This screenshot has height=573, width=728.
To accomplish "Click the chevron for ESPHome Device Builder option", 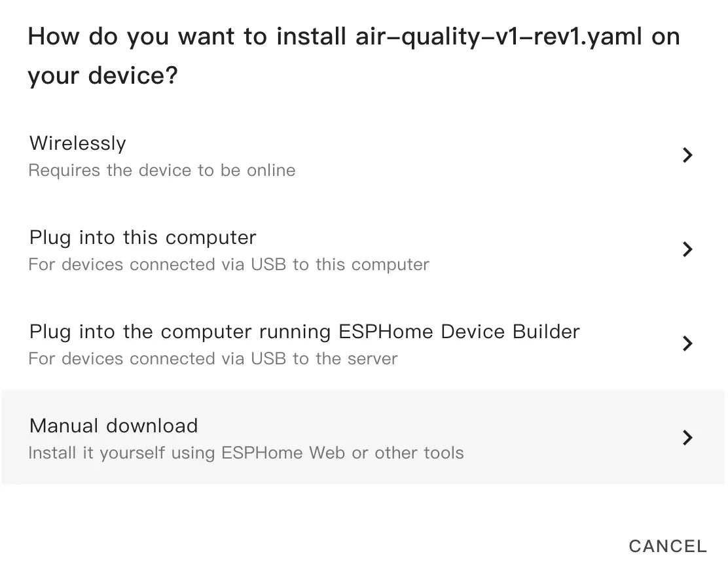I will [687, 343].
